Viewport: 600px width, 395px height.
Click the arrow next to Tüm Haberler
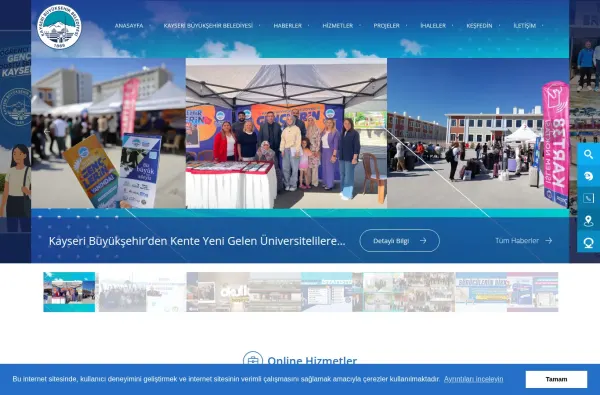coord(549,240)
